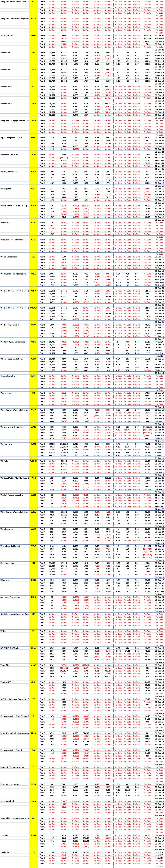This screenshot has height=868, width=165.
Task: Click the ZLAB ticker cell
Action: [x=34, y=801]
